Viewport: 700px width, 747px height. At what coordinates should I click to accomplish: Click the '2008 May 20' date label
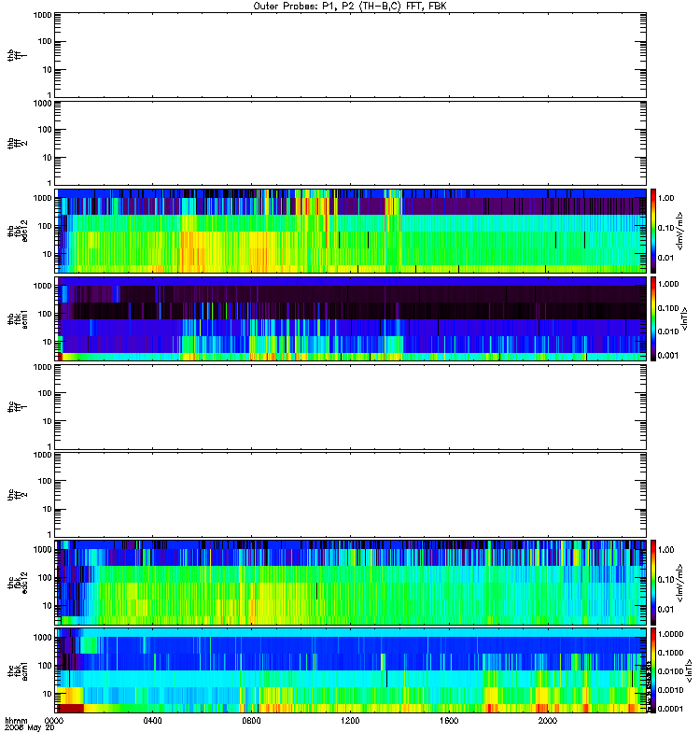[x=30, y=728]
